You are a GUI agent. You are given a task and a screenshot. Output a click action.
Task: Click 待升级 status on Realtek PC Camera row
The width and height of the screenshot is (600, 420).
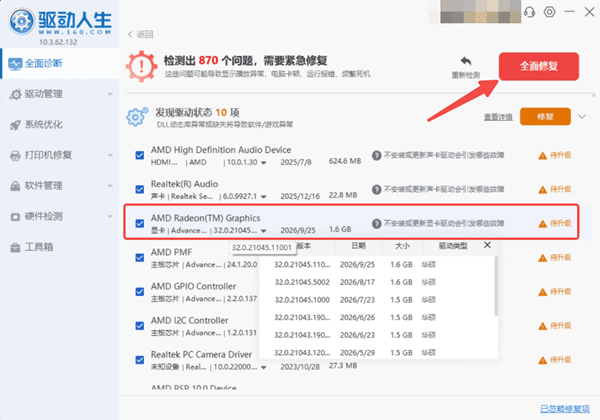click(x=561, y=360)
